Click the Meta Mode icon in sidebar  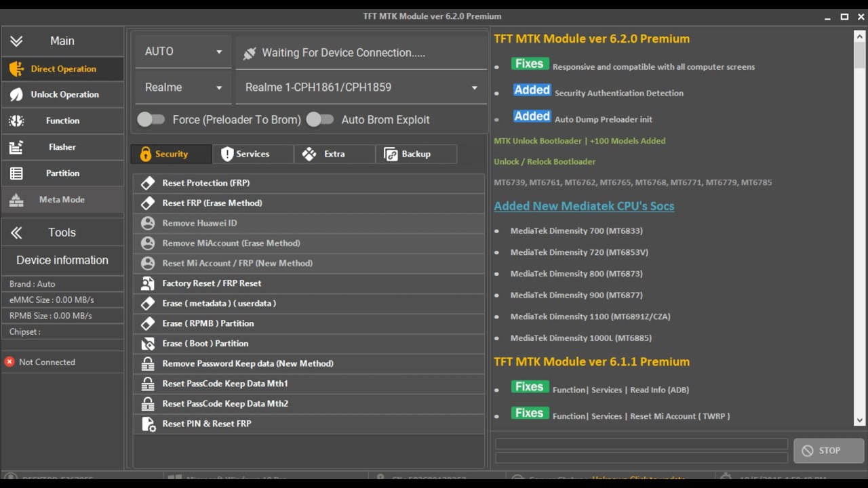pos(16,200)
